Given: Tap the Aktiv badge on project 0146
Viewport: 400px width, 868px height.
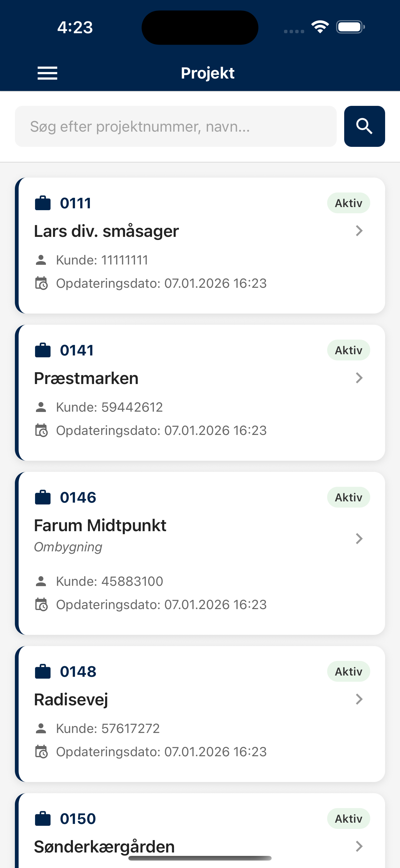Looking at the screenshot, I should 349,497.
